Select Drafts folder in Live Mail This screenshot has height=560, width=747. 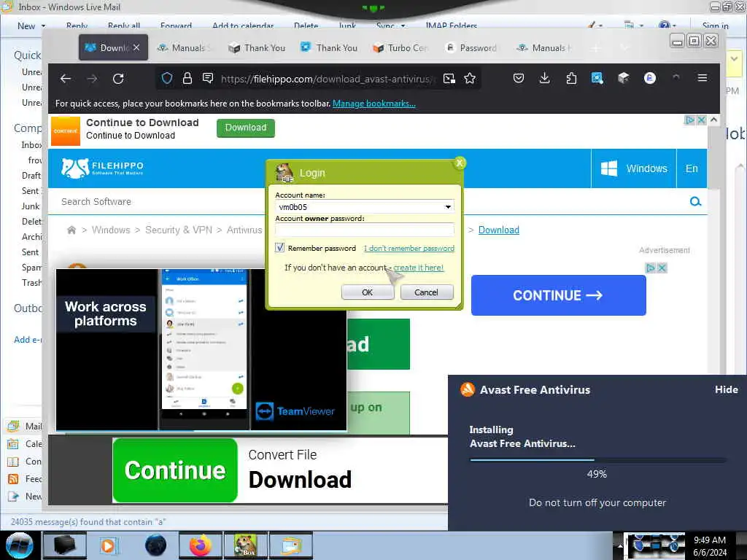click(x=31, y=175)
